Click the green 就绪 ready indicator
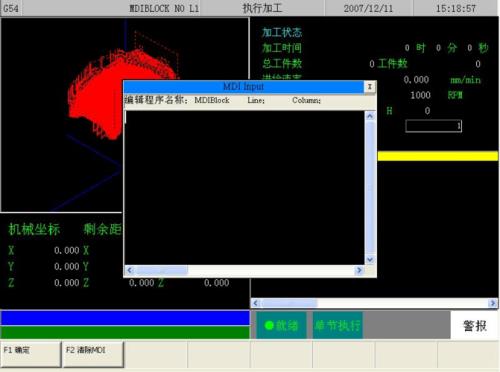Image resolution: width=500 pixels, height=372 pixels. pos(281,325)
